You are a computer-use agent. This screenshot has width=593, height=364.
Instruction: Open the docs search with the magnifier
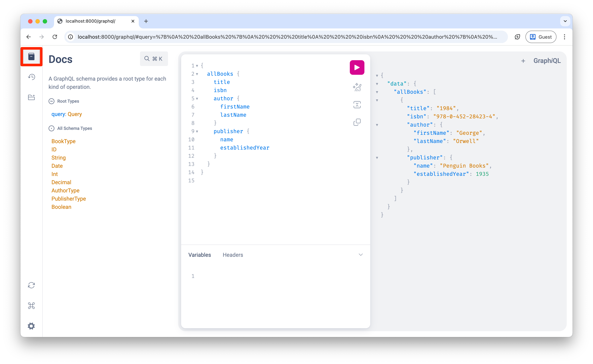click(146, 59)
